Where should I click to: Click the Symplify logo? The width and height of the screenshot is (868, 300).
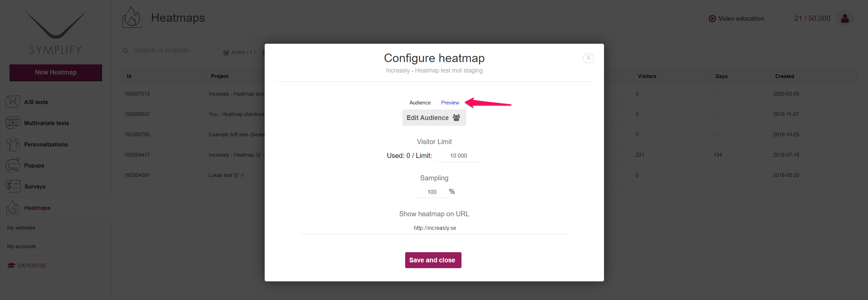55,33
